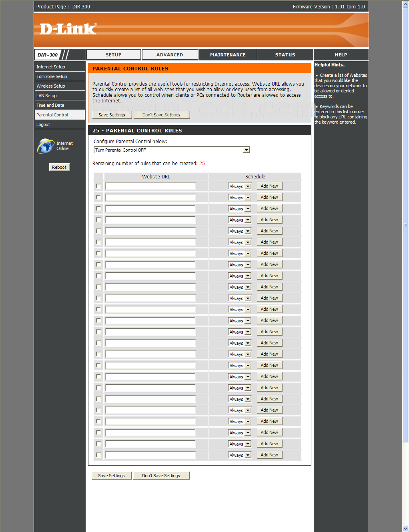Click the Schedule column header

point(255,177)
